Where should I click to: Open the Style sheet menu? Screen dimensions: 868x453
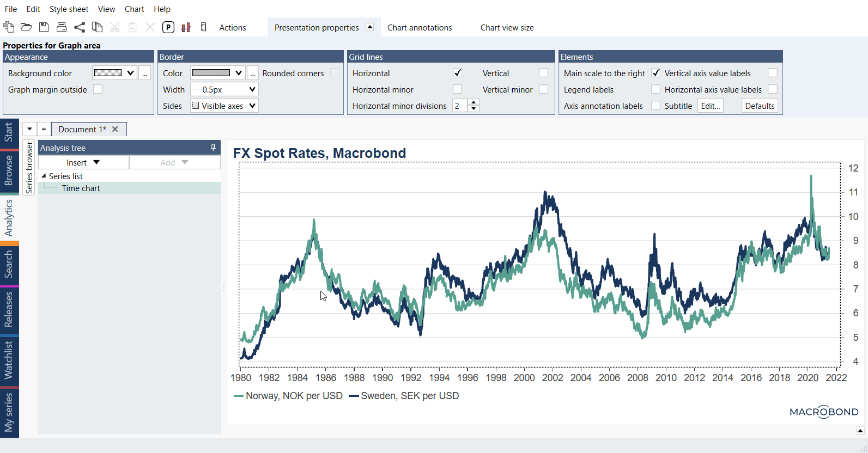[69, 9]
